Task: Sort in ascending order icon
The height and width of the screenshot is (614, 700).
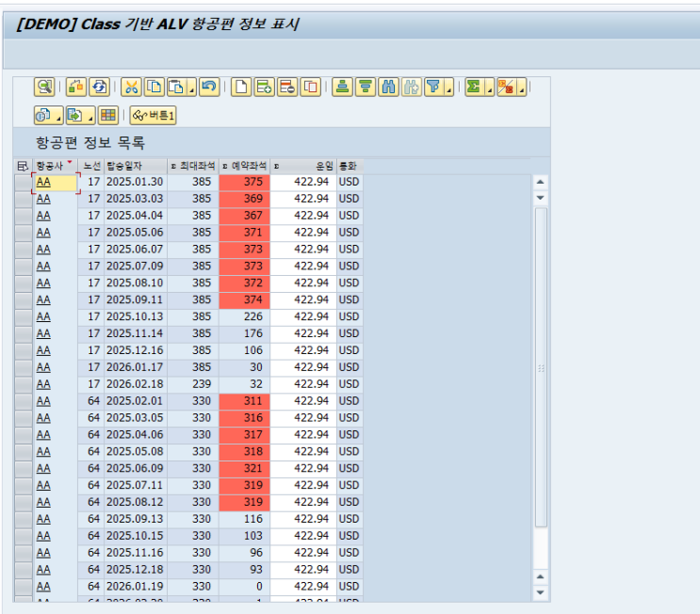Action: 342,87
